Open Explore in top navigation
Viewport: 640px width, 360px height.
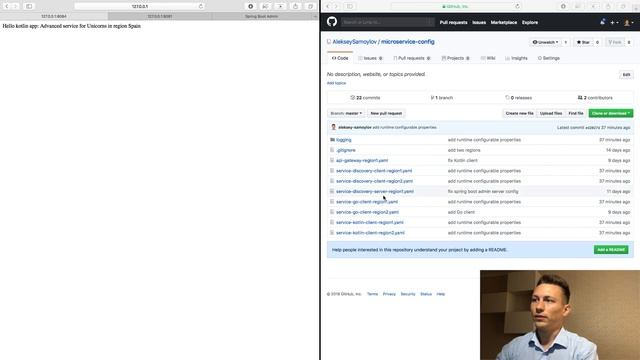529,22
